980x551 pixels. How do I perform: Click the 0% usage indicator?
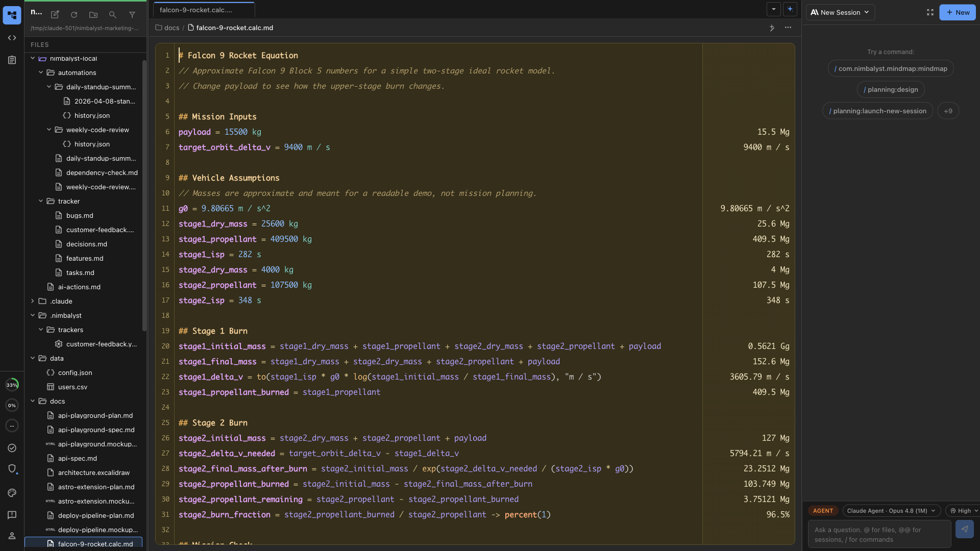12,406
